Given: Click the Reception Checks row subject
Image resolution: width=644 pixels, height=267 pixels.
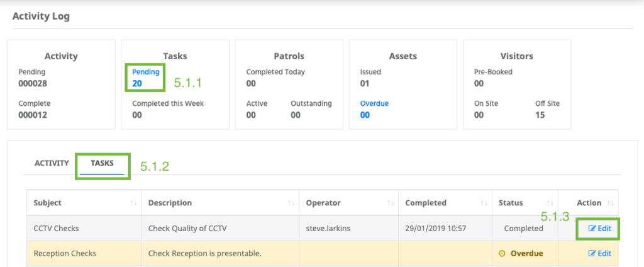Looking at the screenshot, I should coord(65,253).
